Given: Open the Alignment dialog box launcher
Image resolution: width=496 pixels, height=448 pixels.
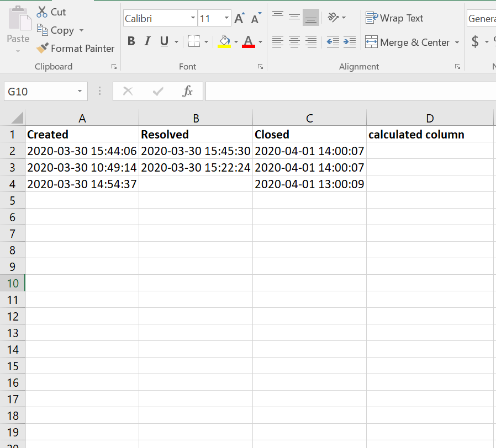Looking at the screenshot, I should point(457,66).
